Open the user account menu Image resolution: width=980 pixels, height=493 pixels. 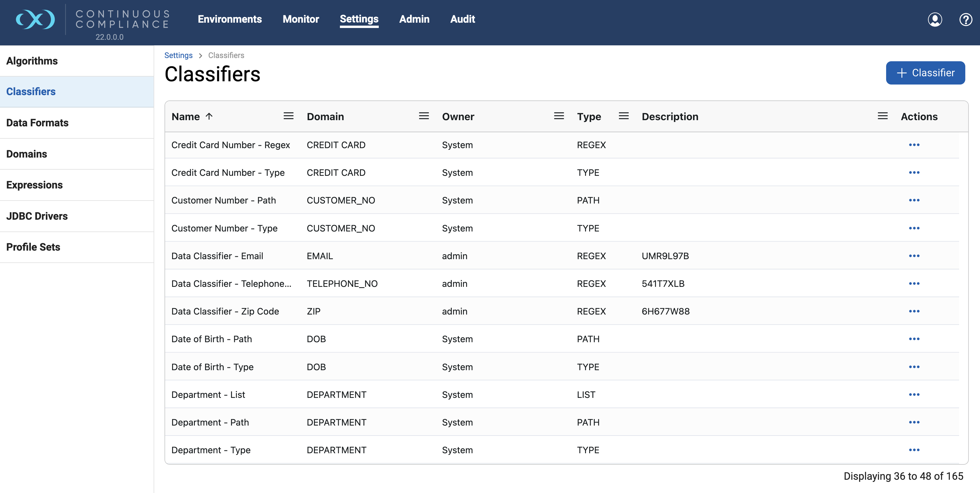[936, 19]
